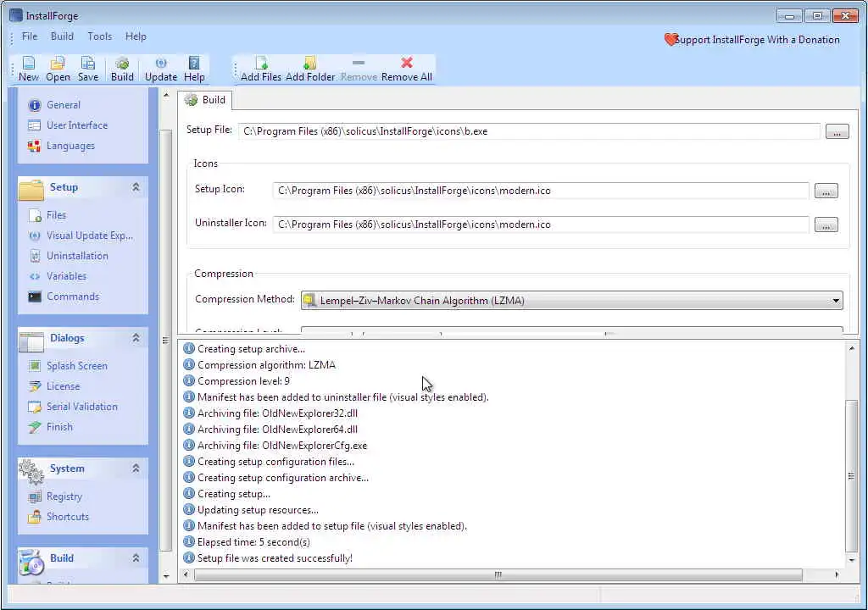Open Registry settings in sidebar
This screenshot has width=868, height=610.
tap(55, 496)
